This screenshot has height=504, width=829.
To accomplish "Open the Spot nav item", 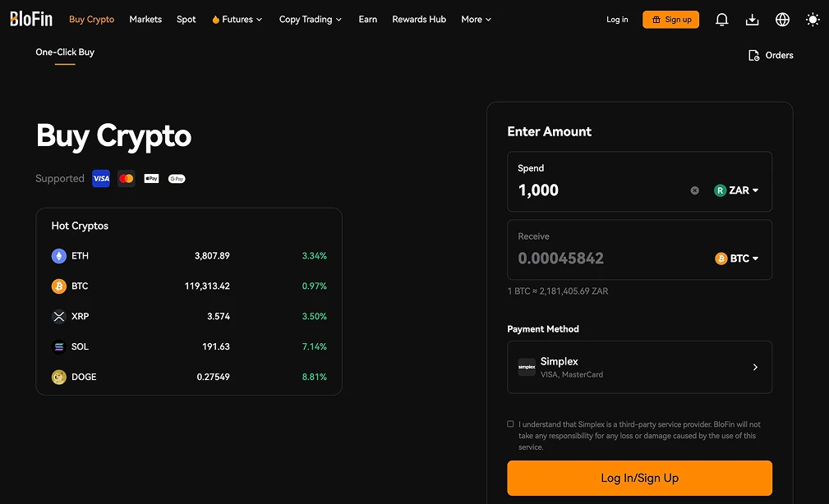I will (x=187, y=20).
